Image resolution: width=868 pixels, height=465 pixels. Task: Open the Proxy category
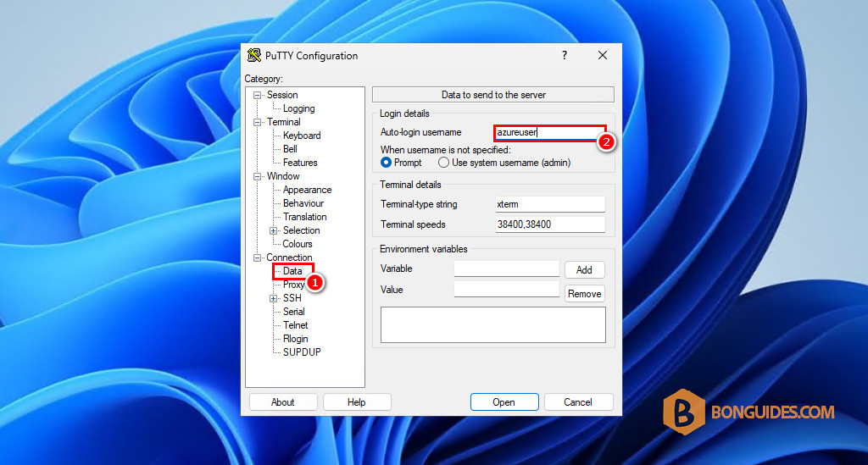[293, 285]
